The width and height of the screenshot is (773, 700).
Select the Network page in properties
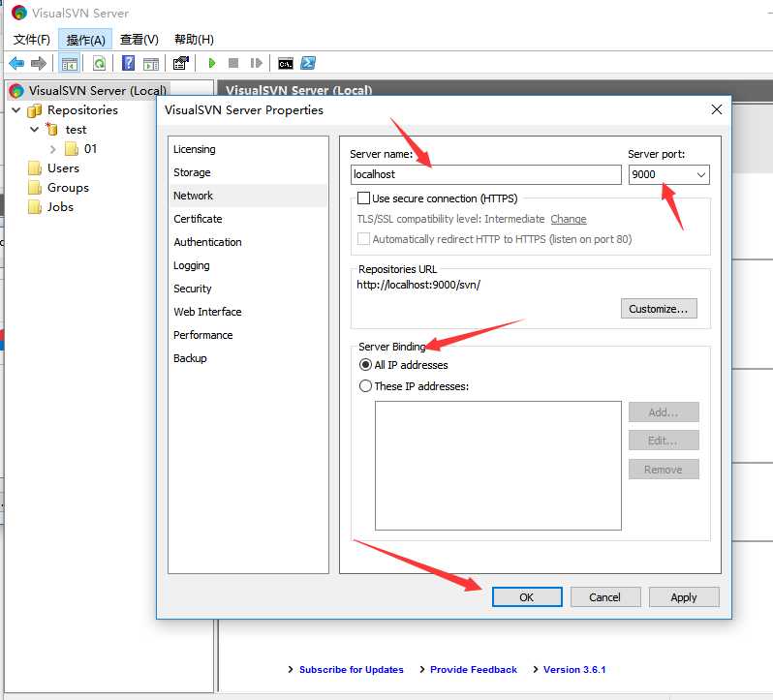coord(248,196)
